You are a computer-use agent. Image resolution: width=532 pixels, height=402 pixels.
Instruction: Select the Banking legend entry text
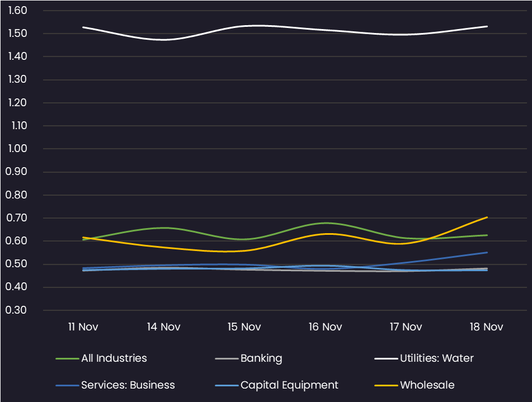pos(261,358)
